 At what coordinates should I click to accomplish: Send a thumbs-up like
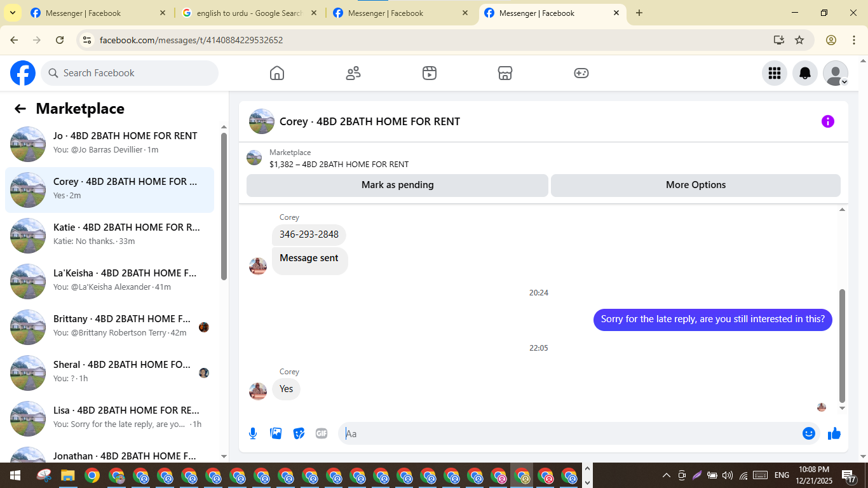pyautogui.click(x=834, y=433)
